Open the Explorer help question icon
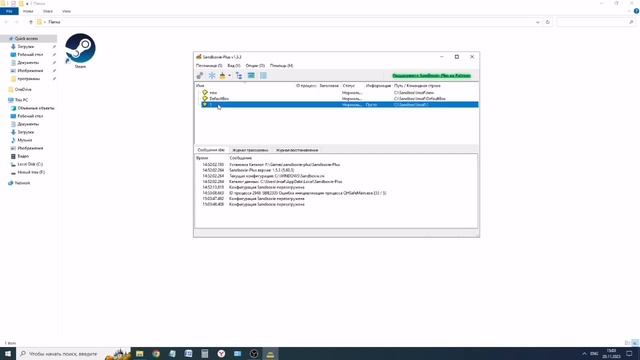The height and width of the screenshot is (360, 640). coord(636,11)
